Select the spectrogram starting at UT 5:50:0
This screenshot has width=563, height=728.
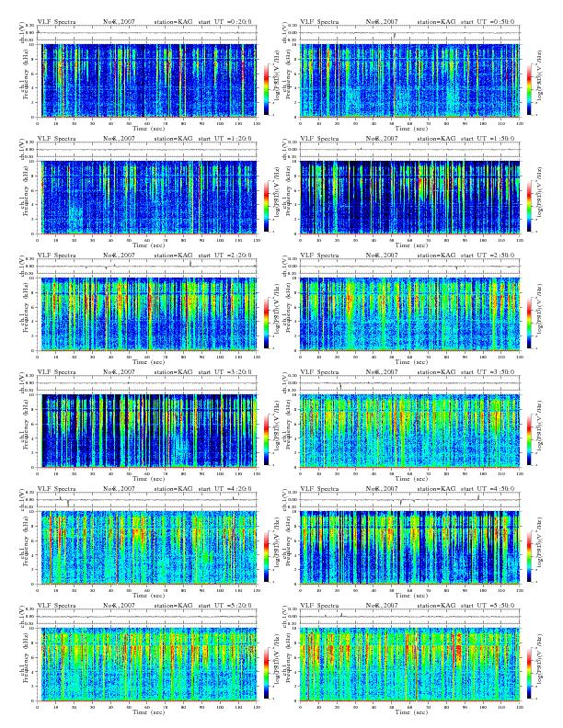click(x=410, y=664)
